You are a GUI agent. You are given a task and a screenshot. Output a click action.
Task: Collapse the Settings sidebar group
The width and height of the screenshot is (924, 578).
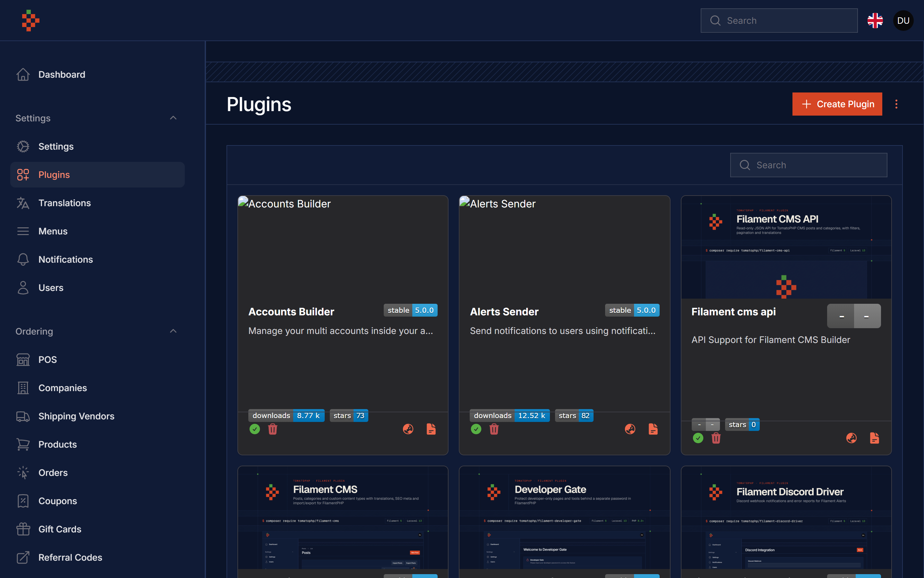173,118
